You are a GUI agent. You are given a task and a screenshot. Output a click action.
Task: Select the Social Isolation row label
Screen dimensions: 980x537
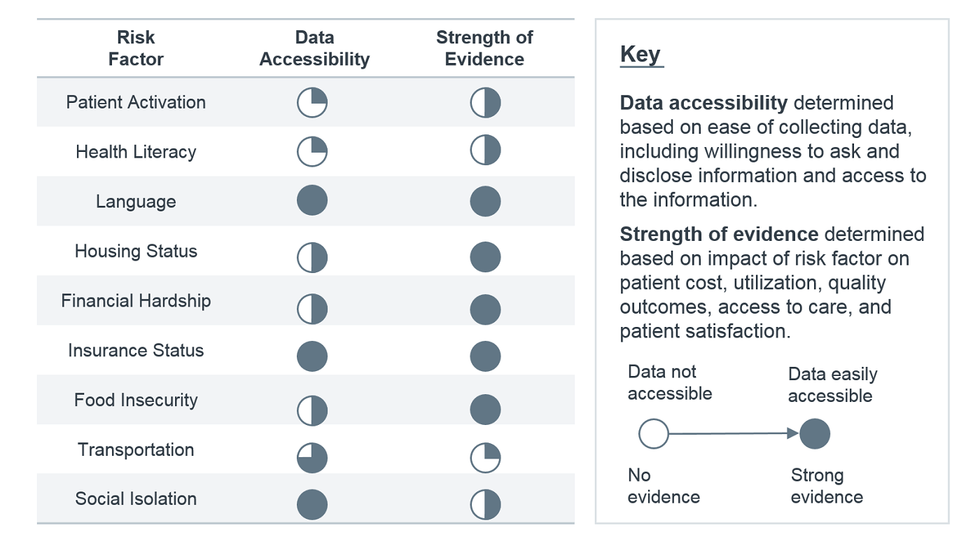136,499
